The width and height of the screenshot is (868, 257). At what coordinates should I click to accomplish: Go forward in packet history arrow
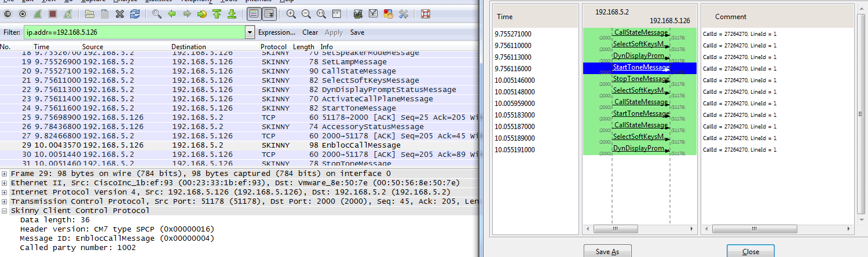tap(187, 13)
